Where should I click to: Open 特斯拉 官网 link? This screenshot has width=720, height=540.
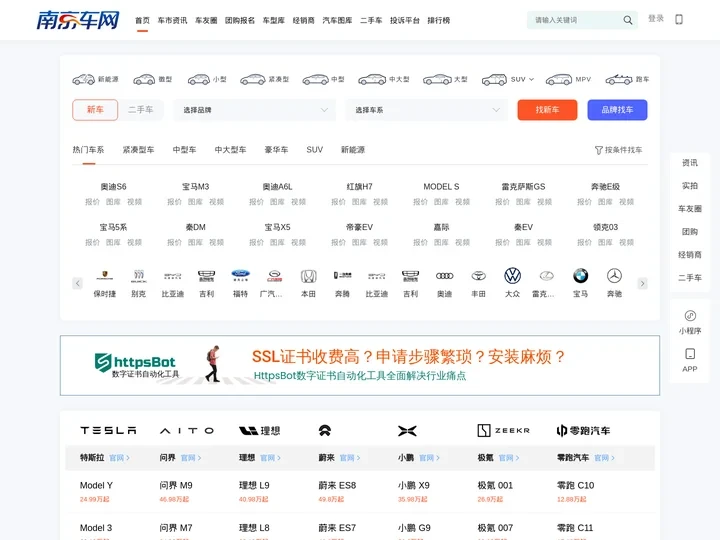[119, 458]
